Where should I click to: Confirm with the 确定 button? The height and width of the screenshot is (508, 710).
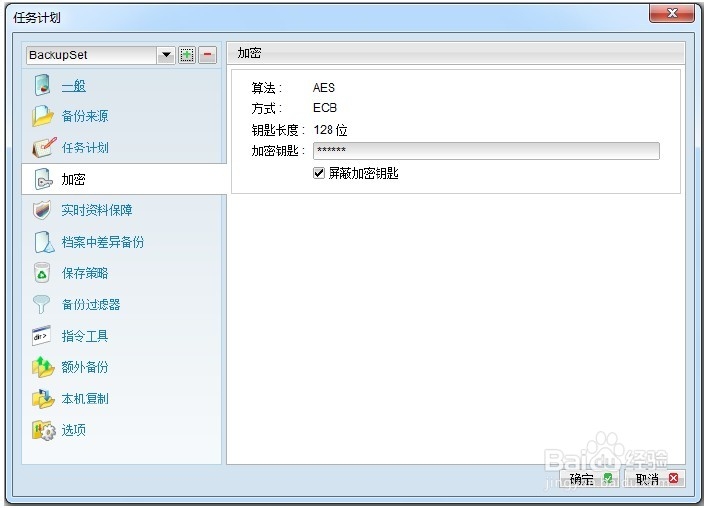point(590,479)
